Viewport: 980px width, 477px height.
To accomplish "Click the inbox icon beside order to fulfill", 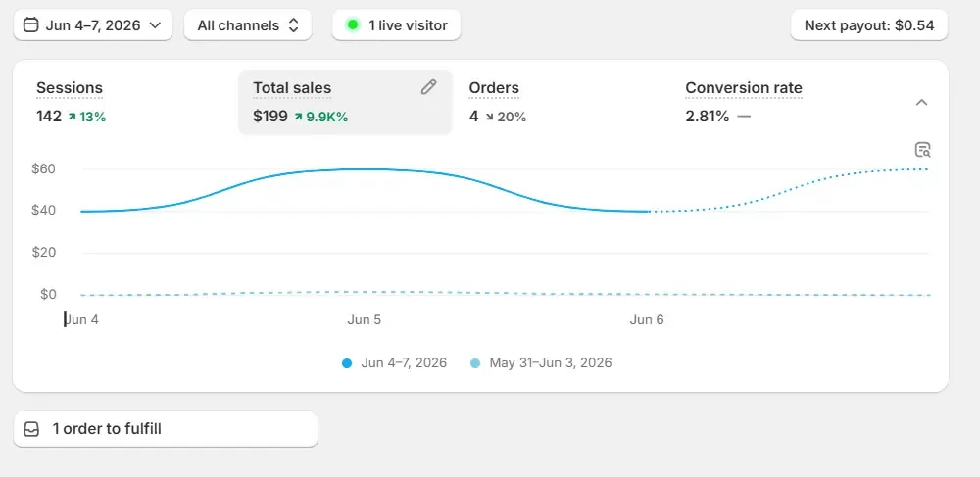I will [31, 430].
